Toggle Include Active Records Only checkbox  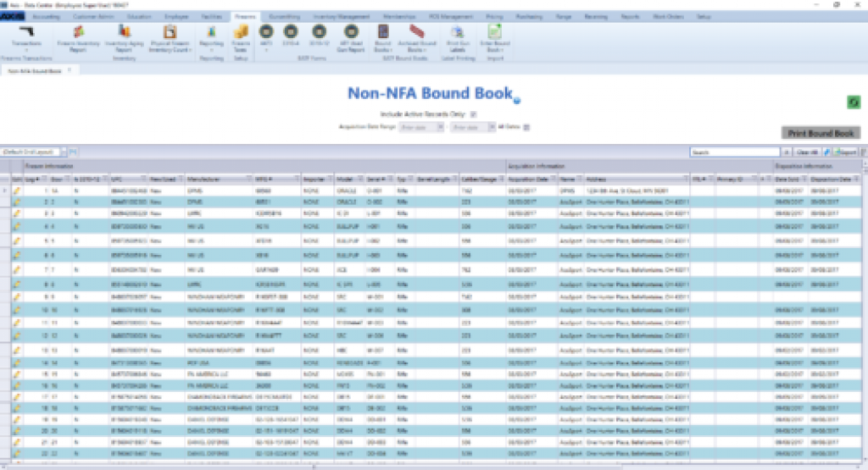click(x=474, y=113)
